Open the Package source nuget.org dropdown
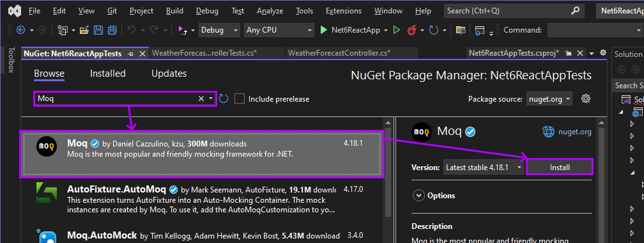The height and width of the screenshot is (243, 644). [549, 98]
